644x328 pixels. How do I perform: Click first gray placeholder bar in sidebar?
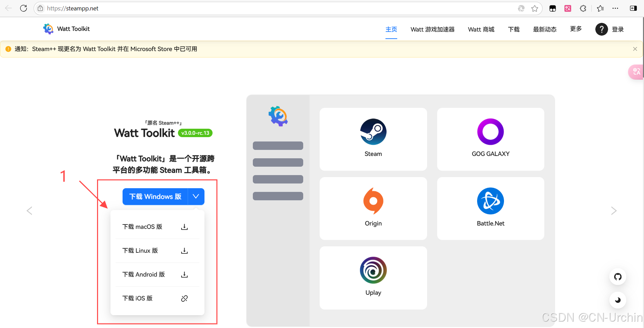tap(278, 146)
